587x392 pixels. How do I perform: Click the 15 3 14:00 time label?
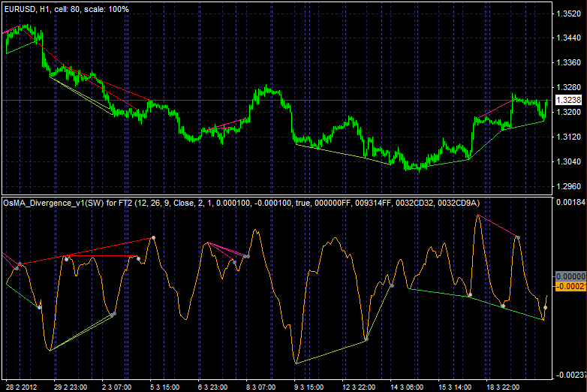[455, 387]
